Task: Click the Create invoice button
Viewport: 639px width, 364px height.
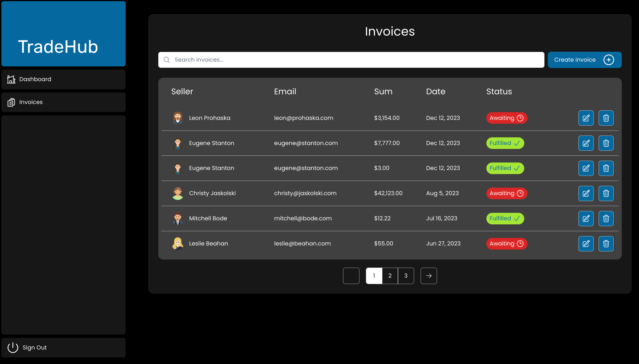Action: coord(584,60)
